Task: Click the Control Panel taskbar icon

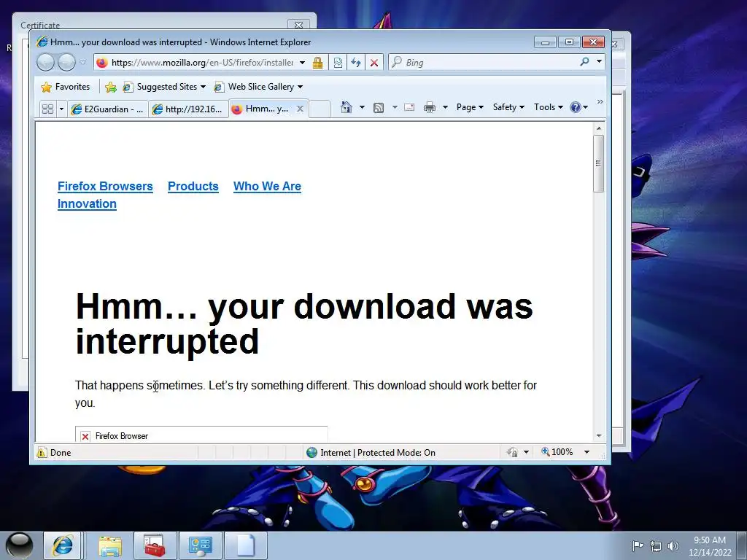Action: 200,545
